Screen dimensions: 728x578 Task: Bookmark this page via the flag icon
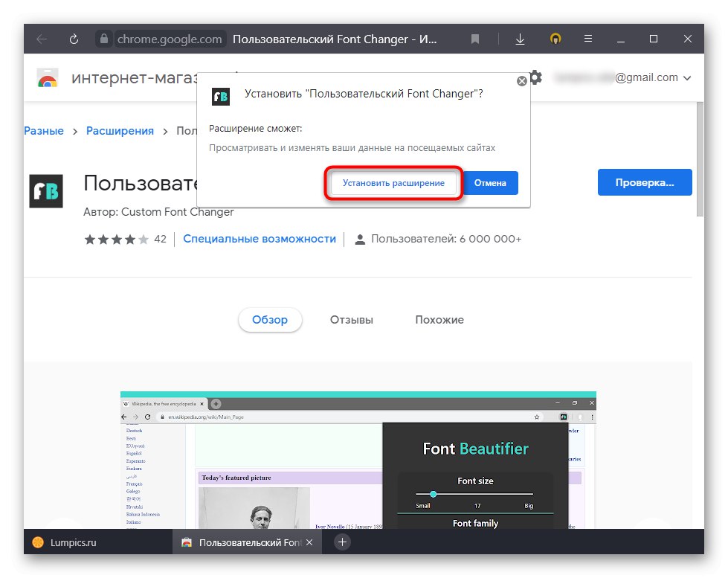pyautogui.click(x=475, y=39)
